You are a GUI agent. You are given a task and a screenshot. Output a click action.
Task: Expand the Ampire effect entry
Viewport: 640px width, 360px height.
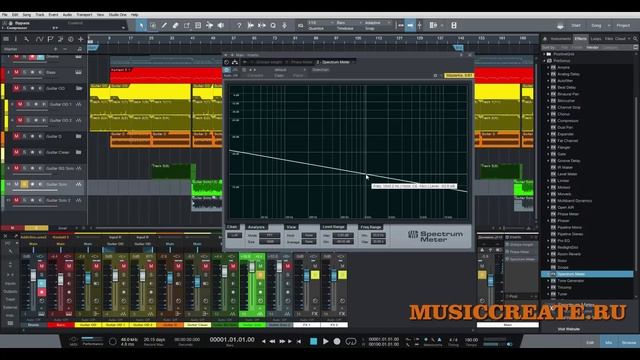(548, 67)
